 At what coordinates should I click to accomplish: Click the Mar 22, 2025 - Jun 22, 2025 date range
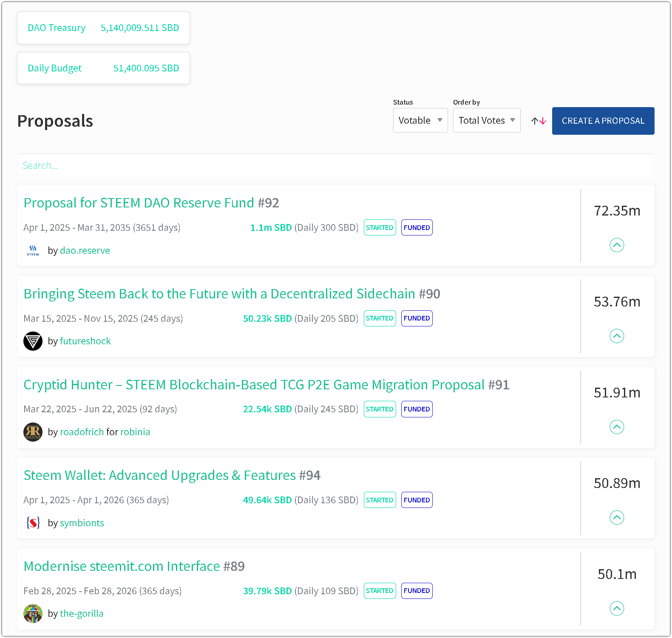(x=100, y=409)
